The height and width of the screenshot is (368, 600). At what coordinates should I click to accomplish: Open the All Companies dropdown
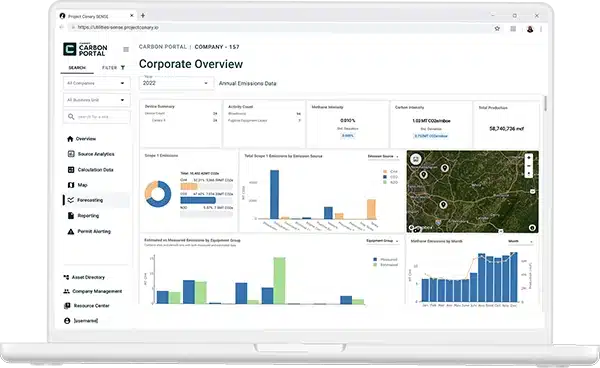(96, 83)
